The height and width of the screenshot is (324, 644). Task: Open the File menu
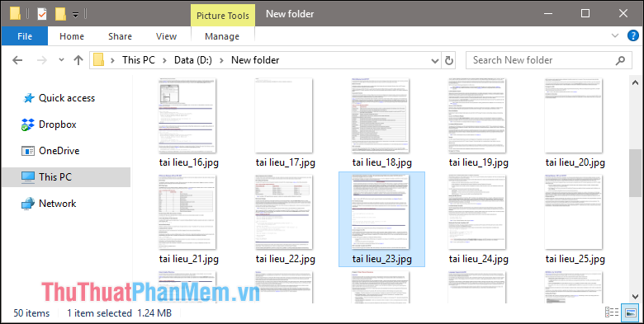(x=25, y=36)
